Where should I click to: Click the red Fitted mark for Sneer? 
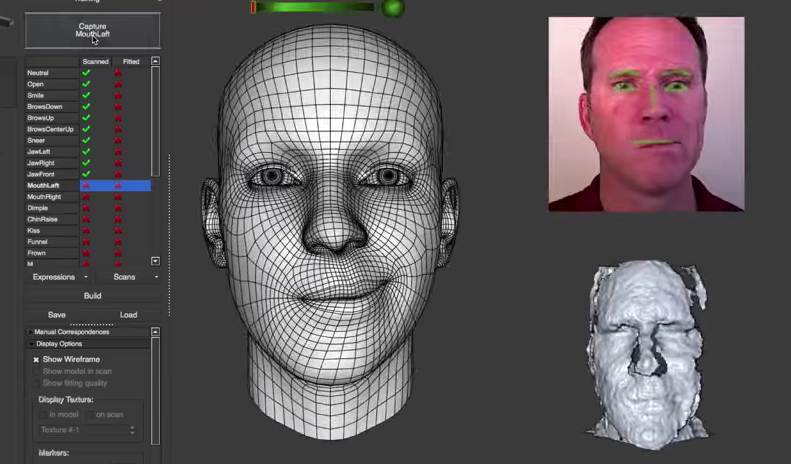pyautogui.click(x=118, y=141)
